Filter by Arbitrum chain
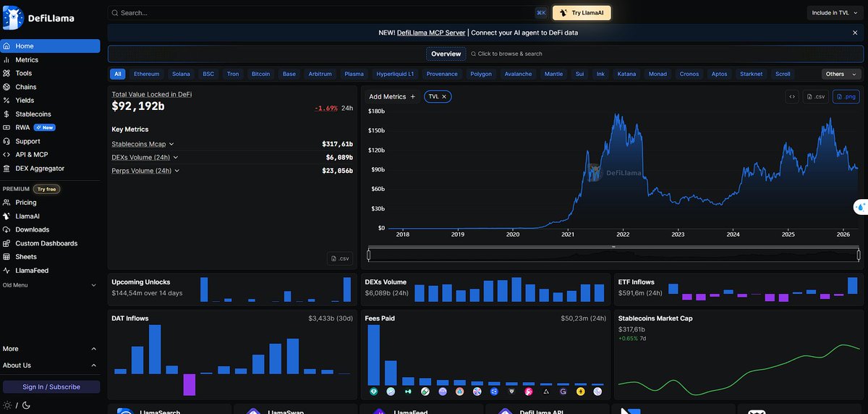868x414 pixels. [x=320, y=74]
